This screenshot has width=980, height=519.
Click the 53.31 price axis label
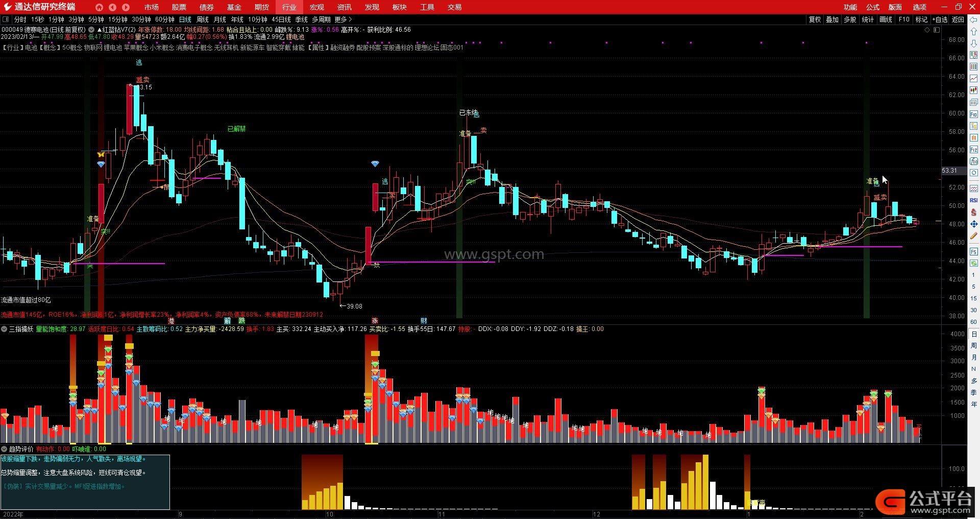pyautogui.click(x=953, y=171)
